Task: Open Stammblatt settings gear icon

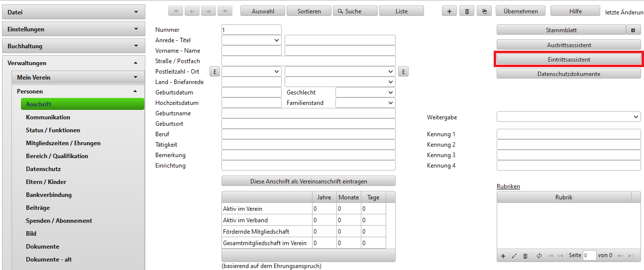Action: [x=633, y=30]
